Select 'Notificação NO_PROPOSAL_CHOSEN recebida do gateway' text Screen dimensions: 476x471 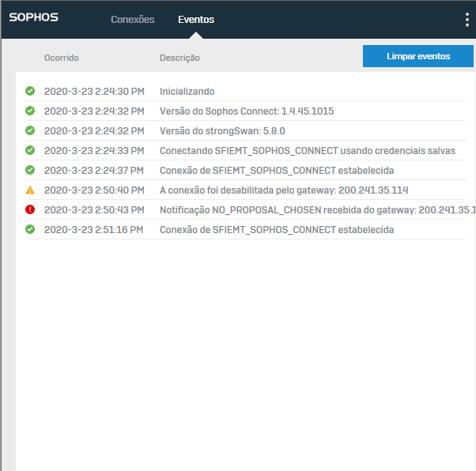point(288,209)
